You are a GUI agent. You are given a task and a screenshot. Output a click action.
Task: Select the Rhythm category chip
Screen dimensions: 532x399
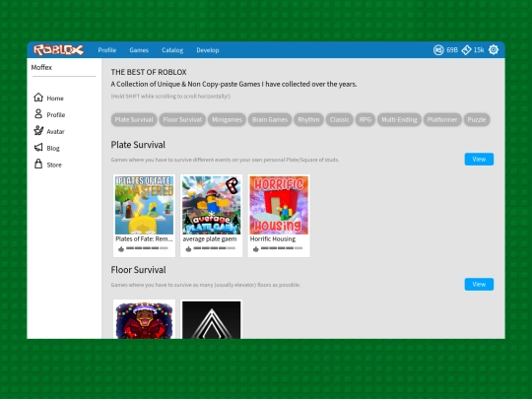308,119
